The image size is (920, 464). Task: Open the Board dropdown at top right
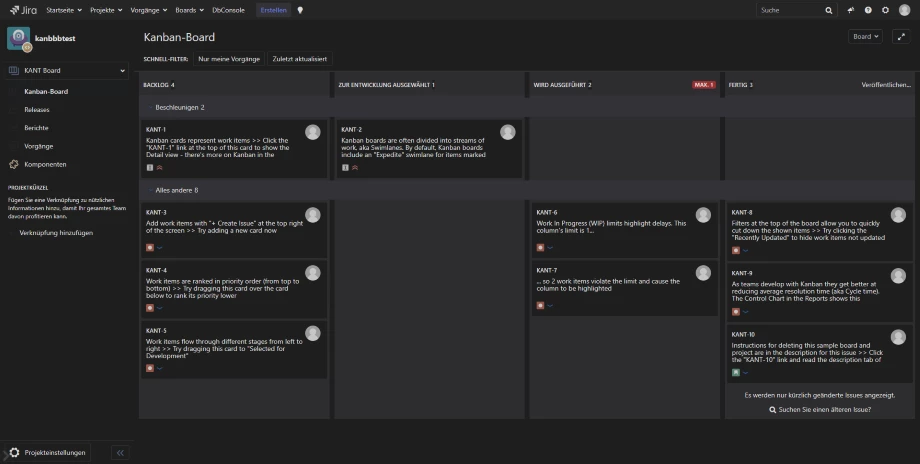[x=865, y=36]
